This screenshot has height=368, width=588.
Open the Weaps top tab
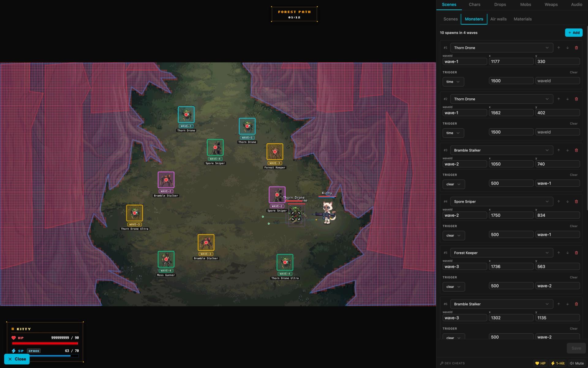[x=551, y=5]
